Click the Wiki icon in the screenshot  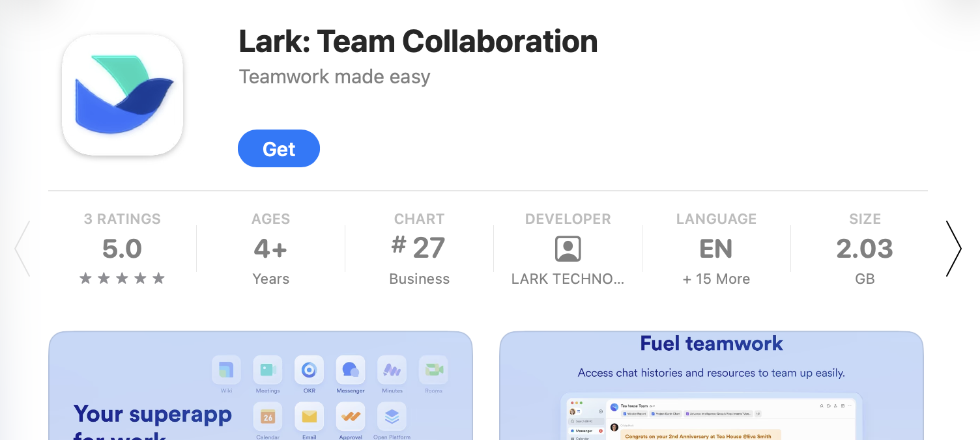tap(226, 370)
